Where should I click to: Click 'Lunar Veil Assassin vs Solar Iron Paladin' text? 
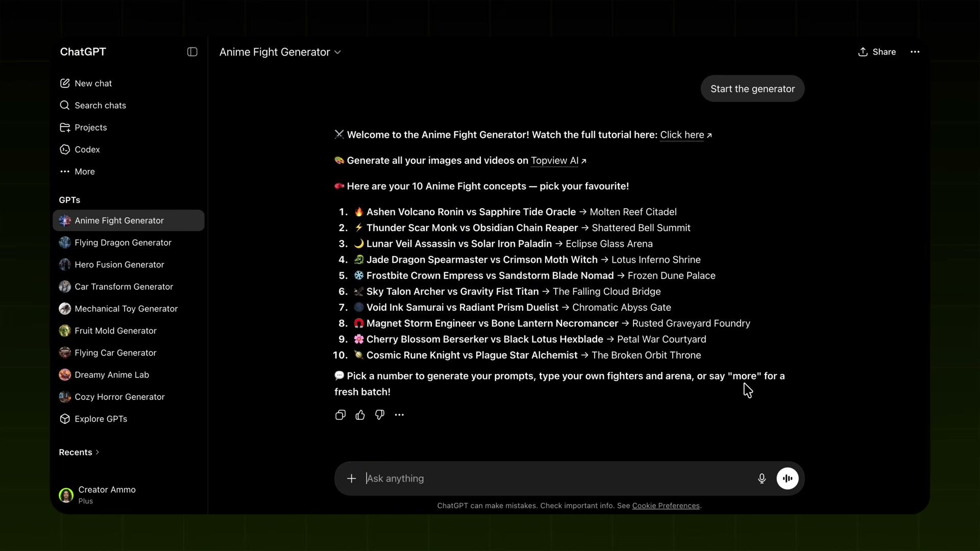(x=459, y=244)
